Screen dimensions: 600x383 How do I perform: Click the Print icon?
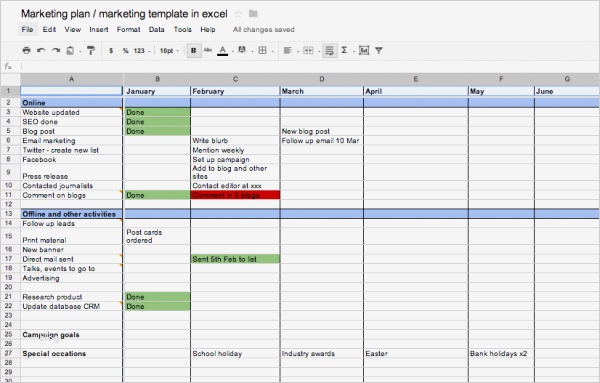(x=26, y=50)
